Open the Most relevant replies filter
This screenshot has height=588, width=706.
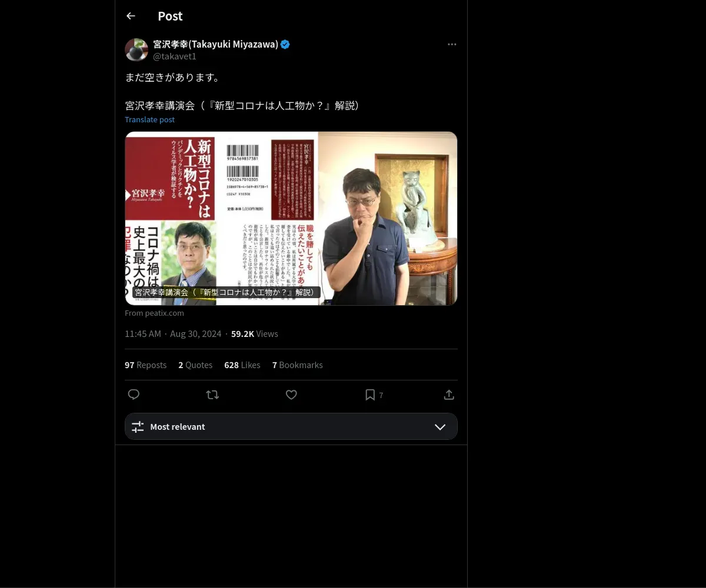coord(291,426)
